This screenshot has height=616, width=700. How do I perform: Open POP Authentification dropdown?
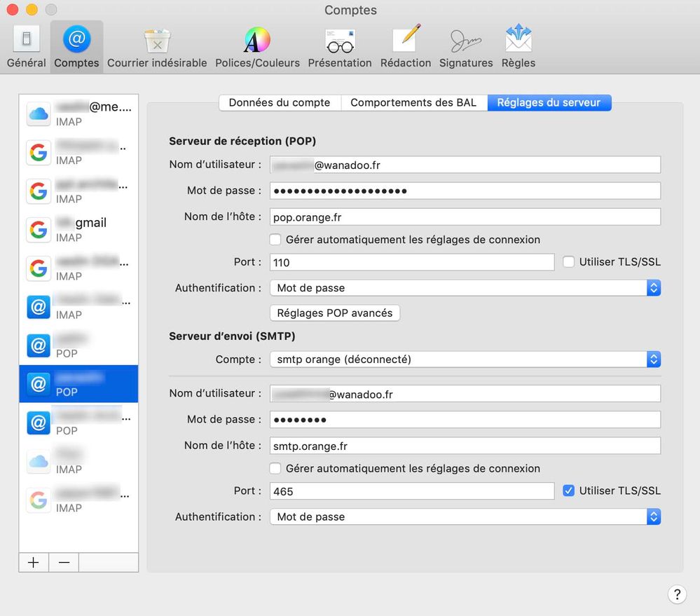point(465,287)
